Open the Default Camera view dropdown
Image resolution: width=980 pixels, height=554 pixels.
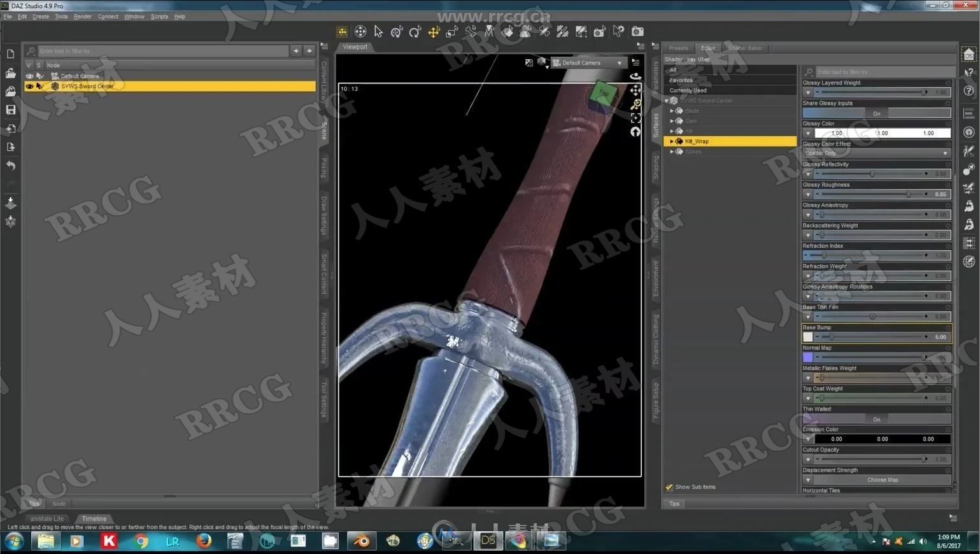click(x=588, y=62)
